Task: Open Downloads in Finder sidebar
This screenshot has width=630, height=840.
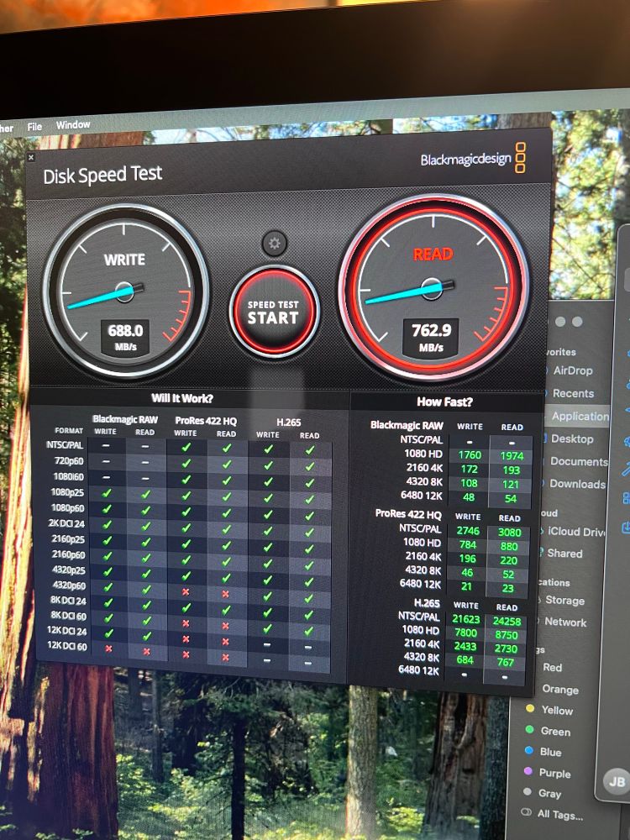Action: [577, 485]
